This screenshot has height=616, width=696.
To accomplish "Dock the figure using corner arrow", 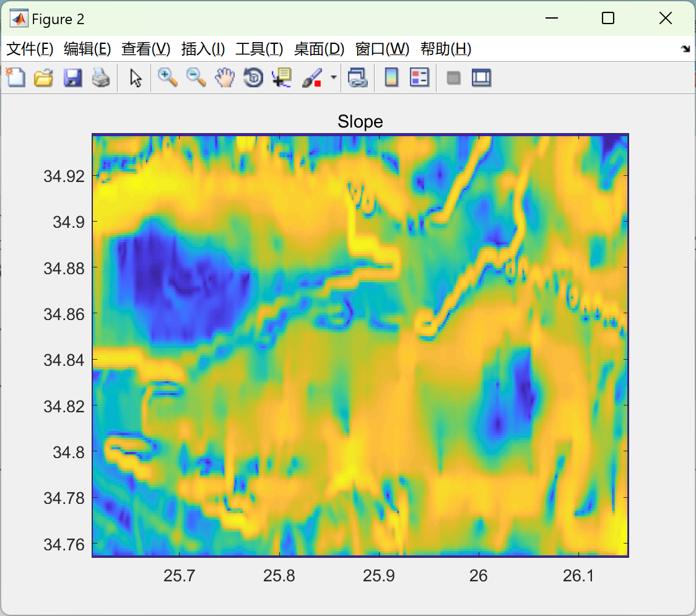I will point(685,49).
